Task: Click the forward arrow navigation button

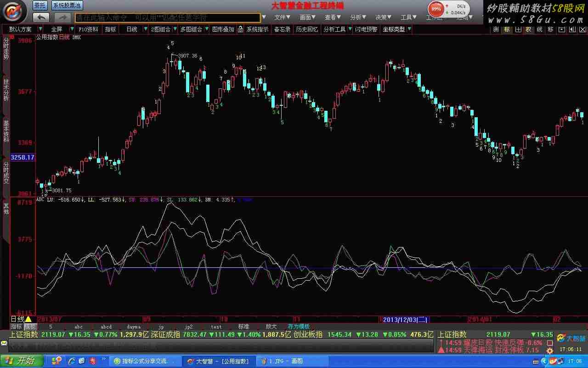Action: (x=62, y=17)
